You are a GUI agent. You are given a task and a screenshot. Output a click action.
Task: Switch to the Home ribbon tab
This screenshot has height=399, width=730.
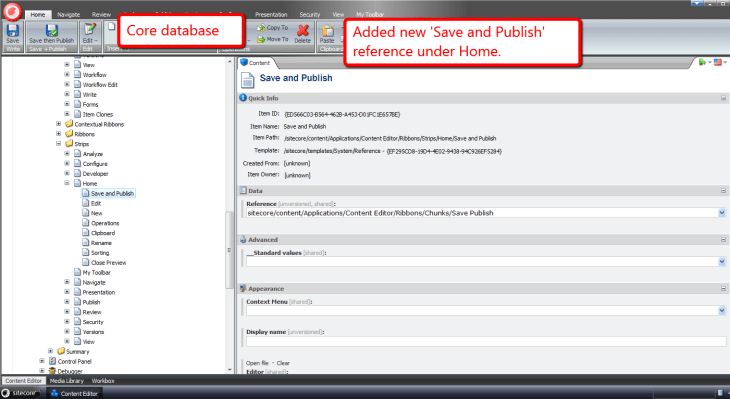pyautogui.click(x=38, y=14)
